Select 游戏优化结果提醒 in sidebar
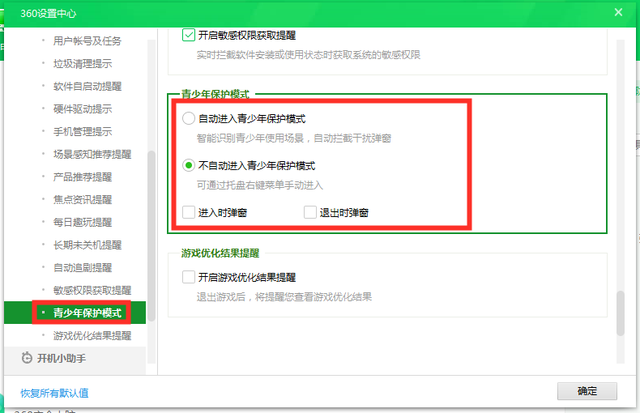Image resolution: width=640 pixels, height=413 pixels. [92, 335]
